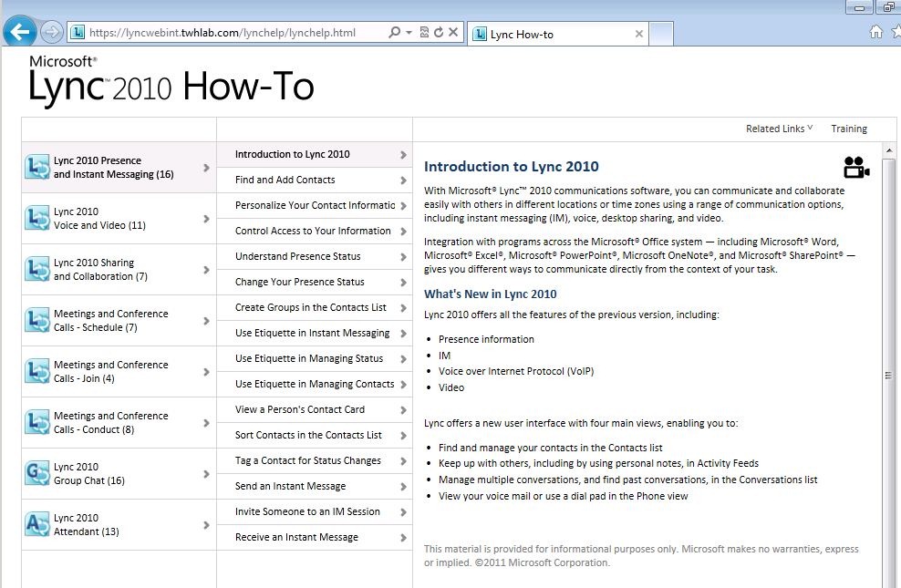Open the address bar dropdown arrow
The width and height of the screenshot is (901, 588).
tap(409, 33)
